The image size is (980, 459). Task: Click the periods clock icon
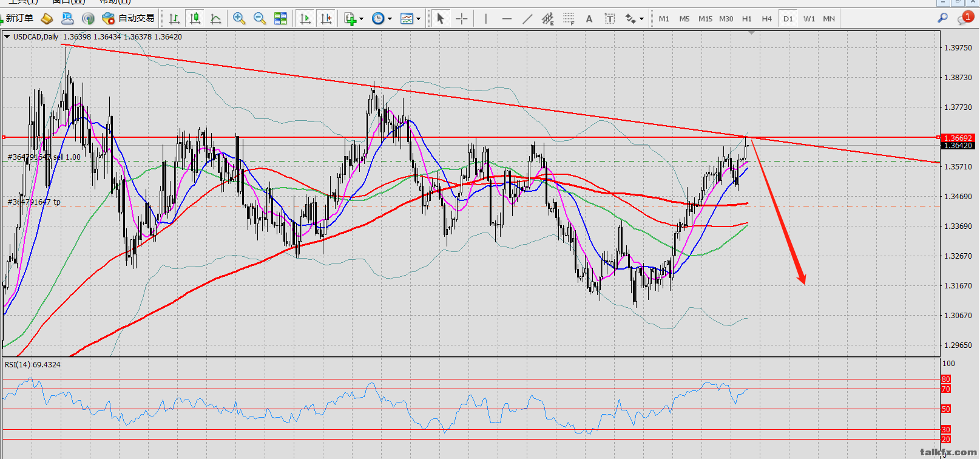[378, 18]
